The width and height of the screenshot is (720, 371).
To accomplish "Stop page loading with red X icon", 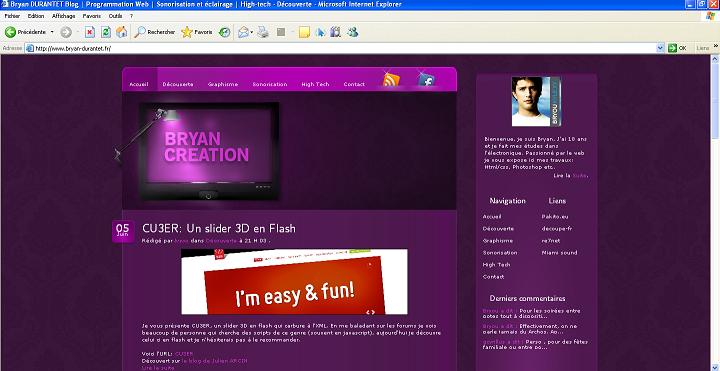I will (x=90, y=32).
